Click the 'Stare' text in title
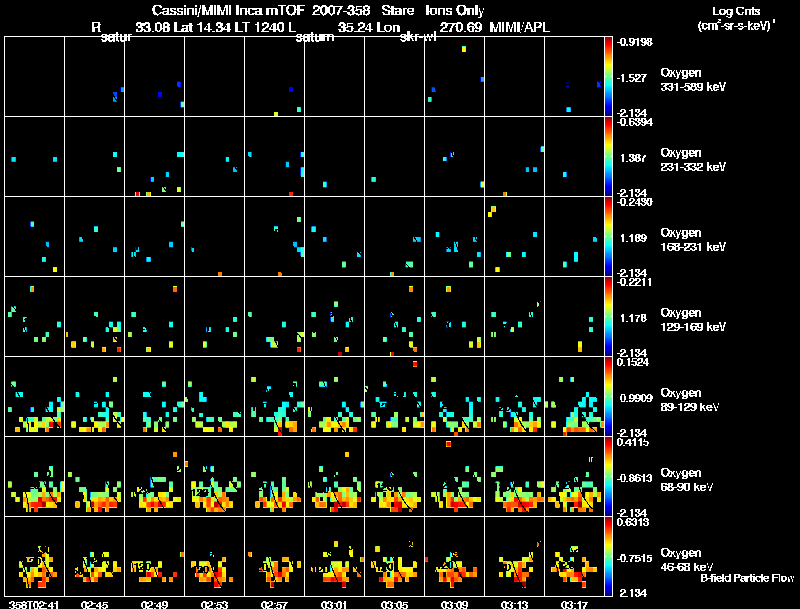The width and height of the screenshot is (800, 609). click(397, 10)
